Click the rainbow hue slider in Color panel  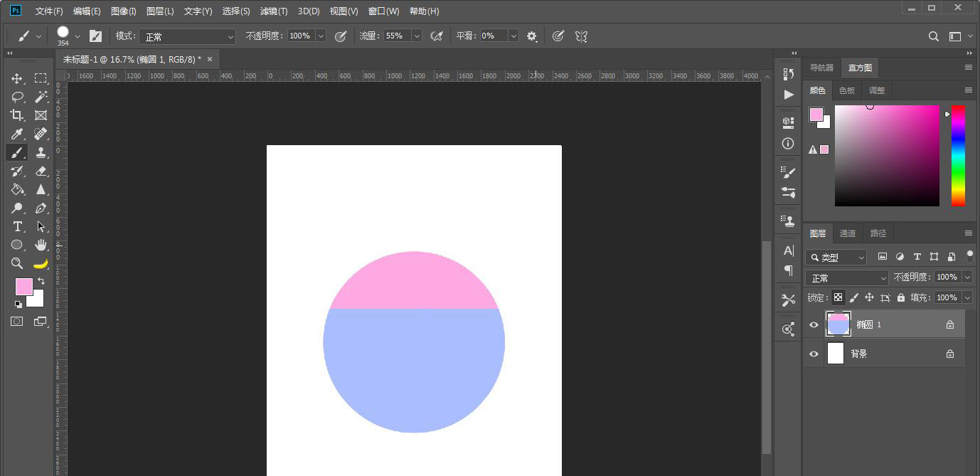(x=958, y=156)
